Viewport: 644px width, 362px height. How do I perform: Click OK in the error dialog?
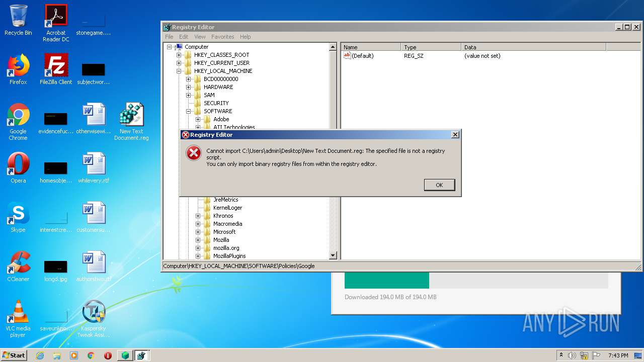point(439,185)
